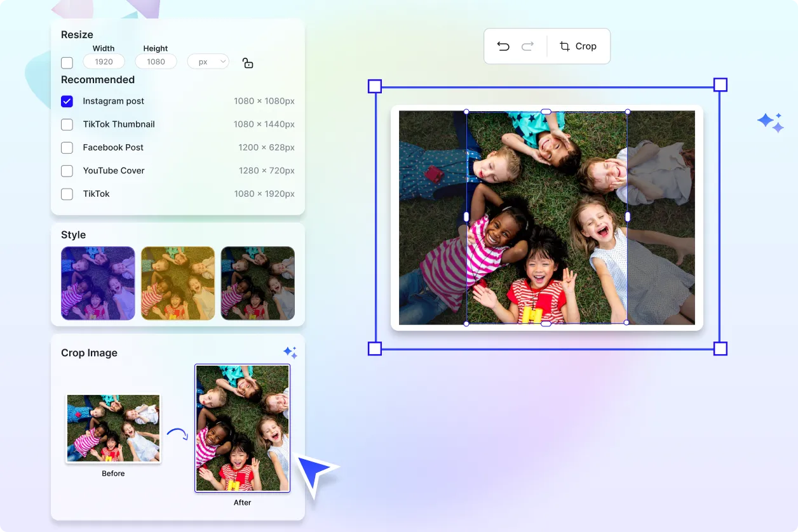Check the Facebook Post option

point(67,148)
